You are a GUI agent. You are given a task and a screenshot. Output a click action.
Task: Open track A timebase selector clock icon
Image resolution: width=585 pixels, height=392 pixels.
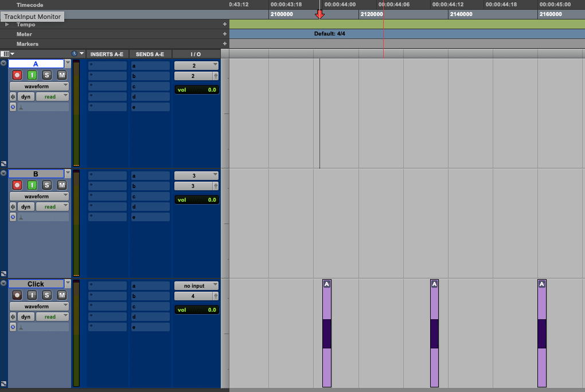pos(13,107)
